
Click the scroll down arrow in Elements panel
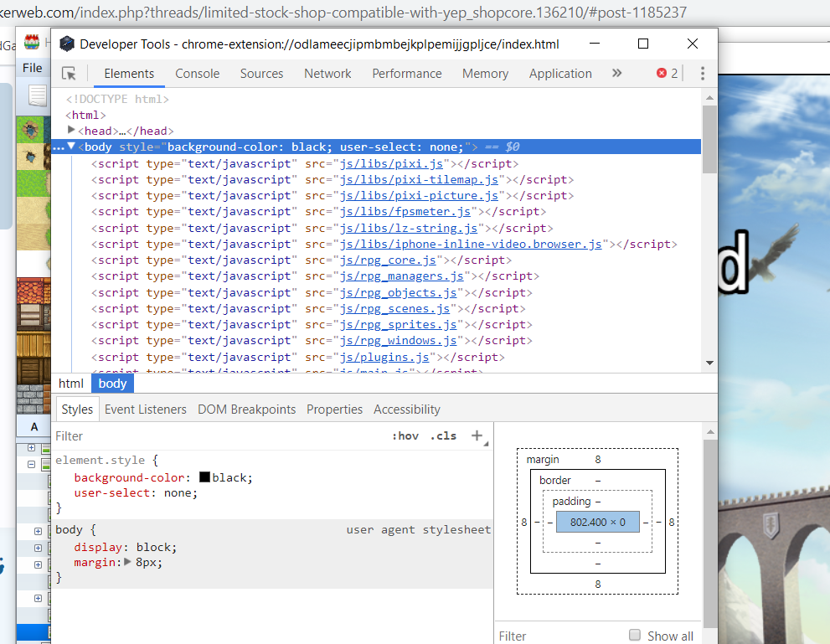coord(710,363)
